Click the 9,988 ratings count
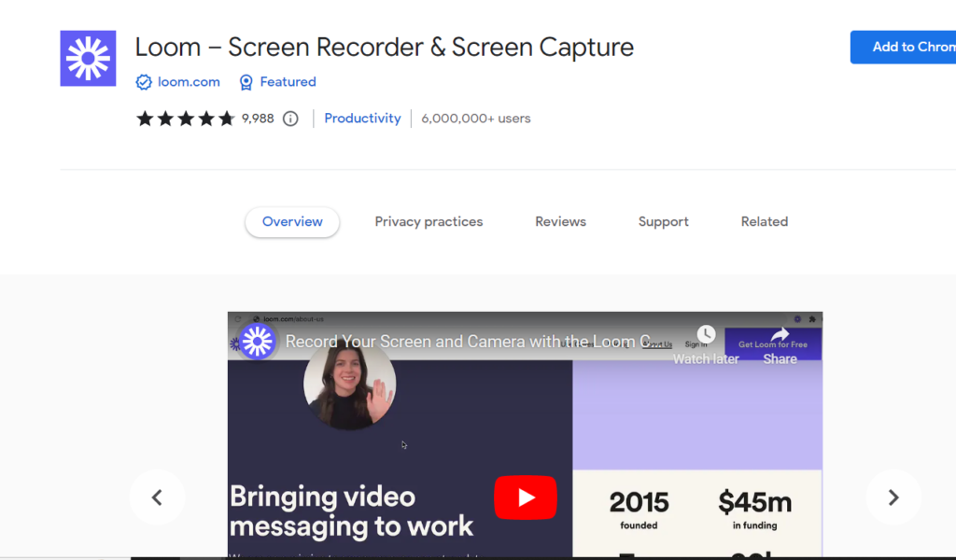 (x=258, y=119)
